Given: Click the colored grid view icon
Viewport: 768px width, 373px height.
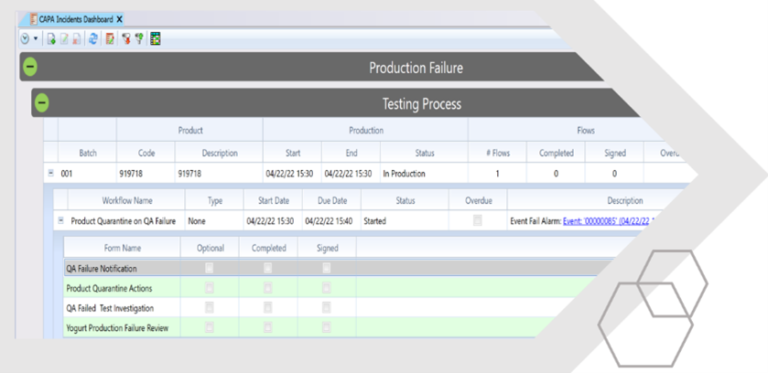Looking at the screenshot, I should [x=155, y=39].
